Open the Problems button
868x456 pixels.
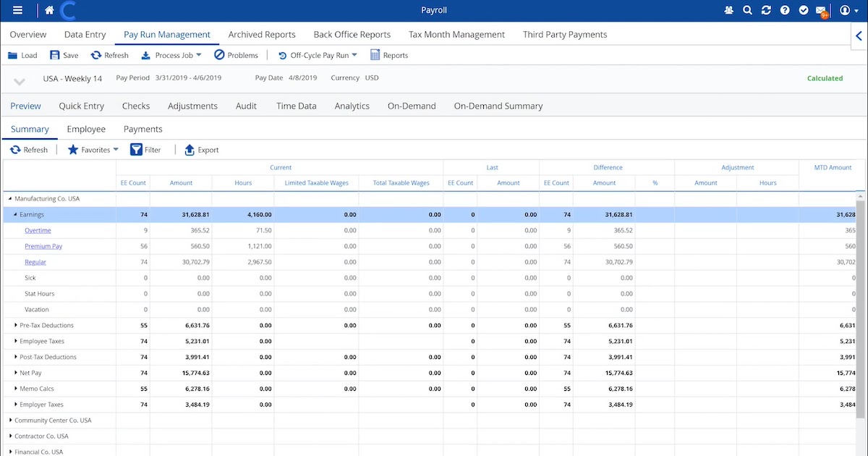236,55
